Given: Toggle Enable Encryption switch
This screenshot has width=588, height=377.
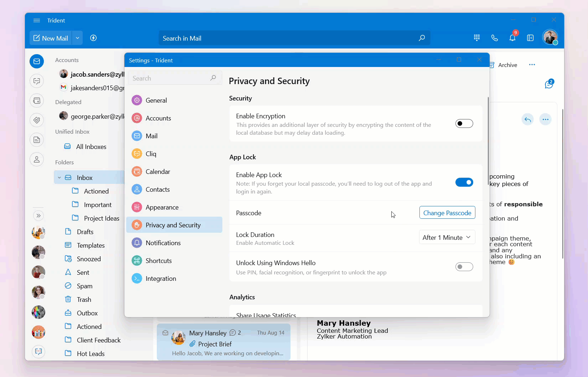Looking at the screenshot, I should [464, 124].
